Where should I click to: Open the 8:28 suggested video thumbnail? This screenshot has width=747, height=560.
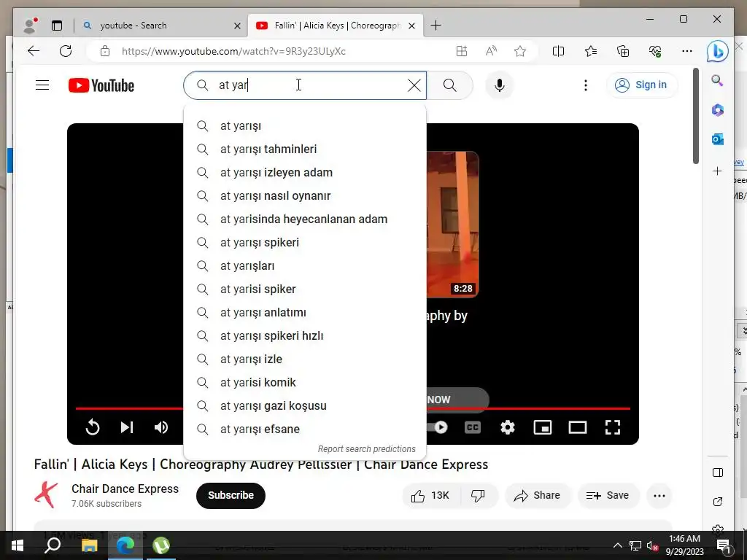452,225
